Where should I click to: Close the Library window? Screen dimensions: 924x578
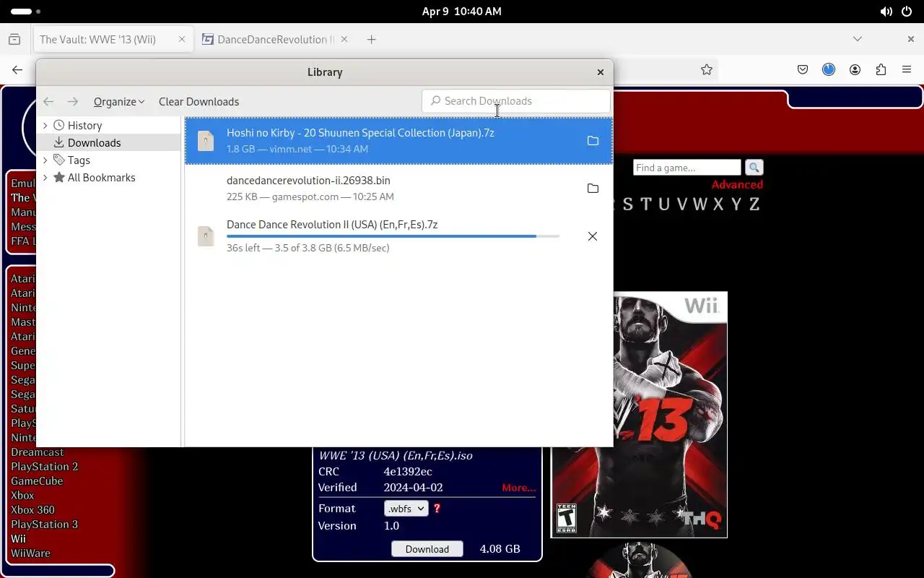(x=600, y=72)
